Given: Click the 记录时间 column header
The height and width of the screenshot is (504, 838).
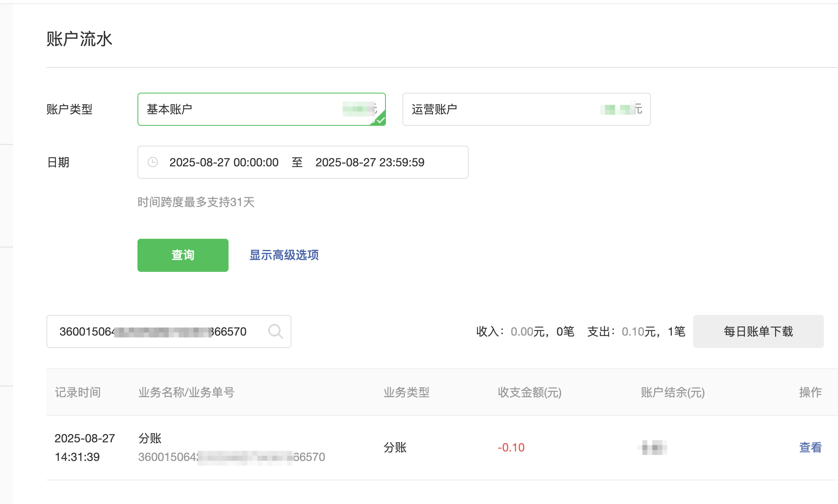Looking at the screenshot, I should tap(78, 392).
